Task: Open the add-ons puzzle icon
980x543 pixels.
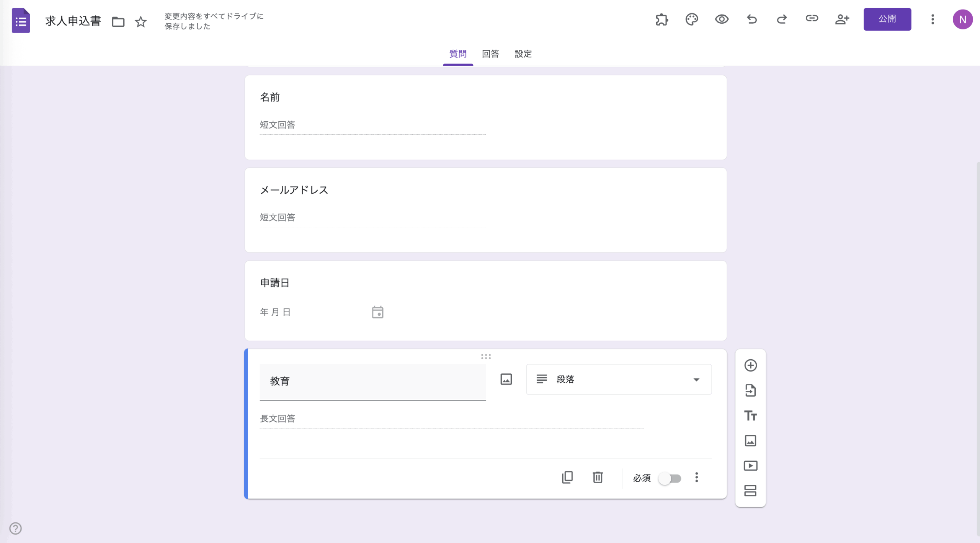Action: 661,19
